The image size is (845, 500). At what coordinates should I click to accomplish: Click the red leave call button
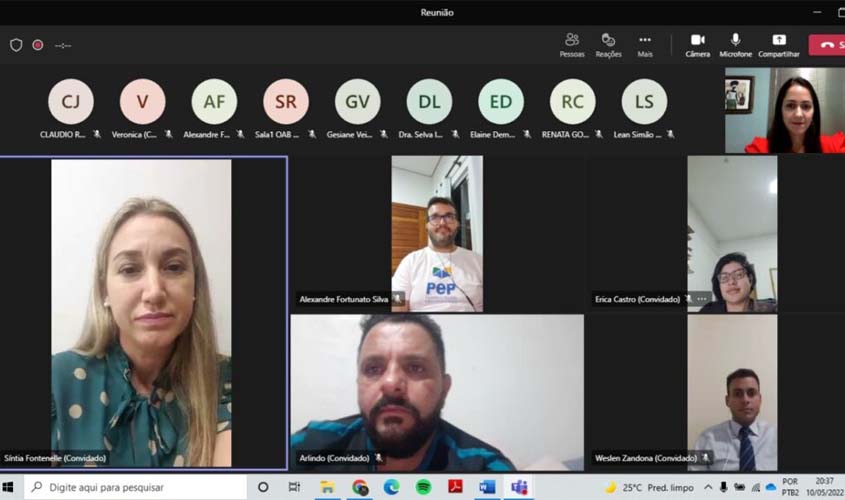[x=828, y=44]
